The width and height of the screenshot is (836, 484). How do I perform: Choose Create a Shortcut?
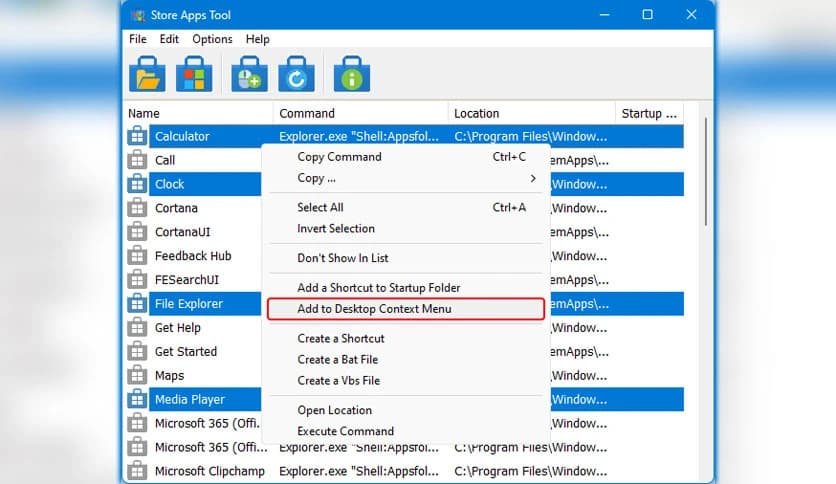point(406,338)
